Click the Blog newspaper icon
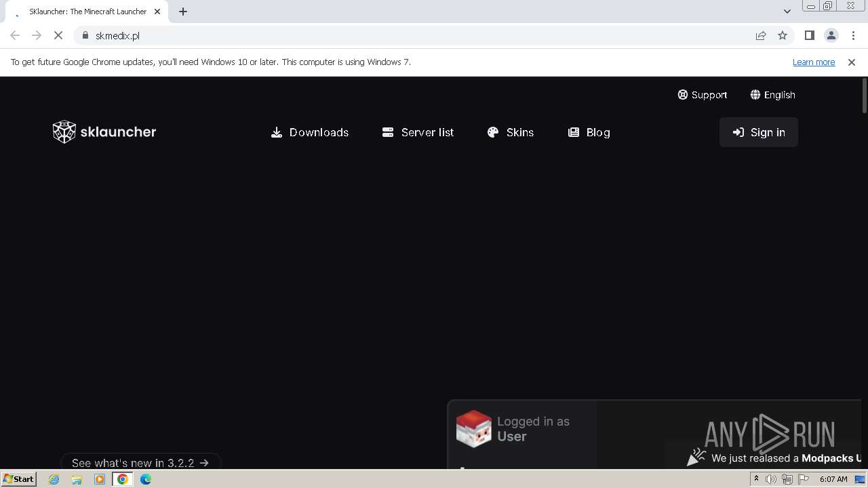Image resolution: width=868 pixels, height=488 pixels. click(574, 132)
